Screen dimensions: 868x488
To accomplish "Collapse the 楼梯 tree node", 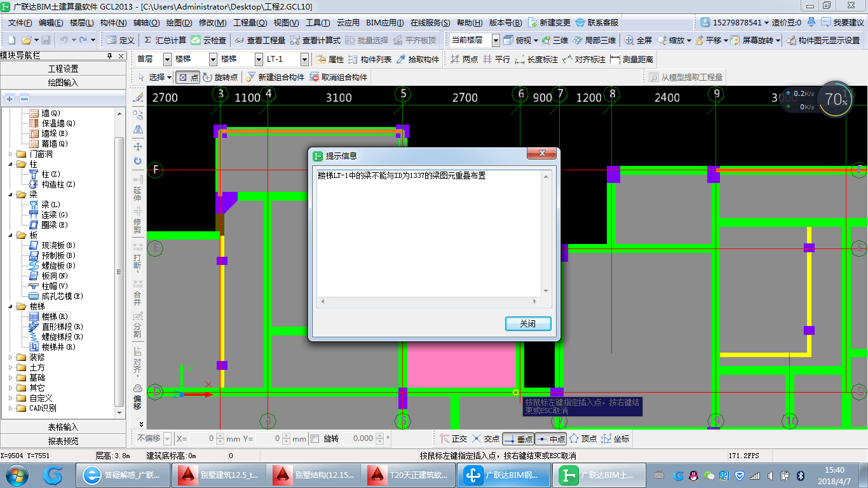I will click(x=11, y=306).
